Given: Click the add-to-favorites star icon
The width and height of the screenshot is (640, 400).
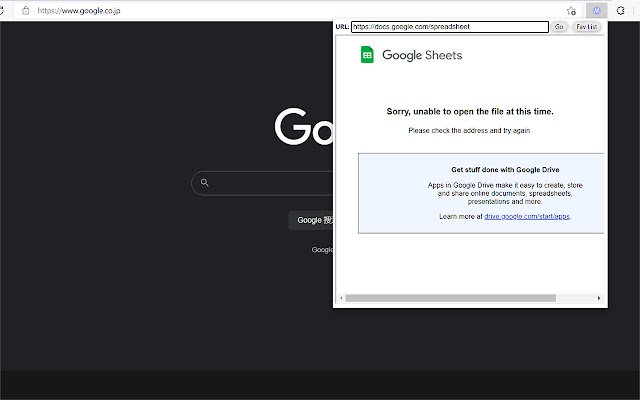Looking at the screenshot, I should tap(571, 11).
